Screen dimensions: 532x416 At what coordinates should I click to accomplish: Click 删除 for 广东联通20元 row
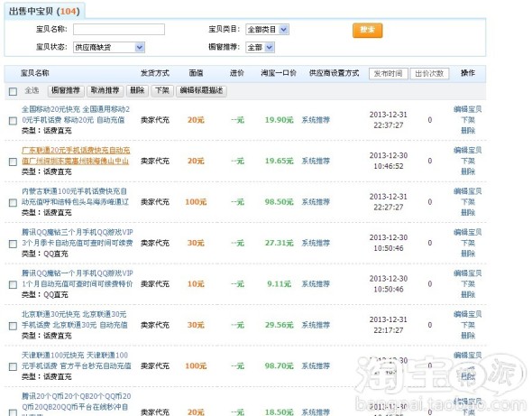click(468, 171)
